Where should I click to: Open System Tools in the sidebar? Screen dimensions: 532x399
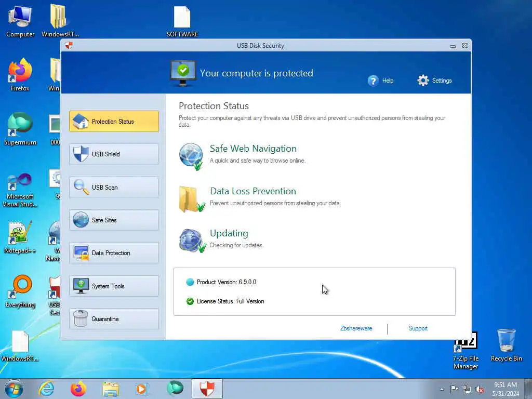click(x=114, y=286)
